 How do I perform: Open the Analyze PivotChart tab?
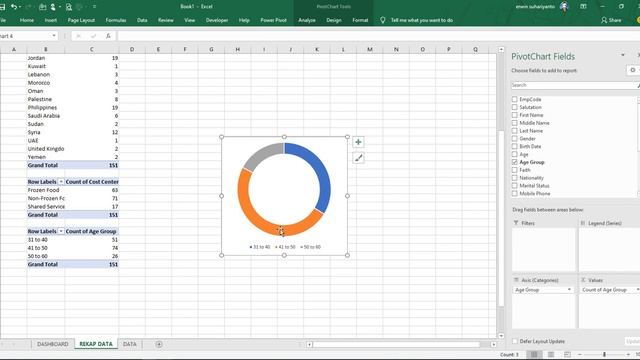(307, 20)
